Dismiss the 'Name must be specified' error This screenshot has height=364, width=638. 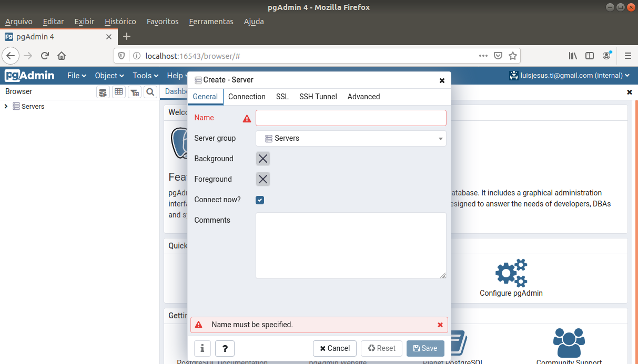(x=440, y=325)
